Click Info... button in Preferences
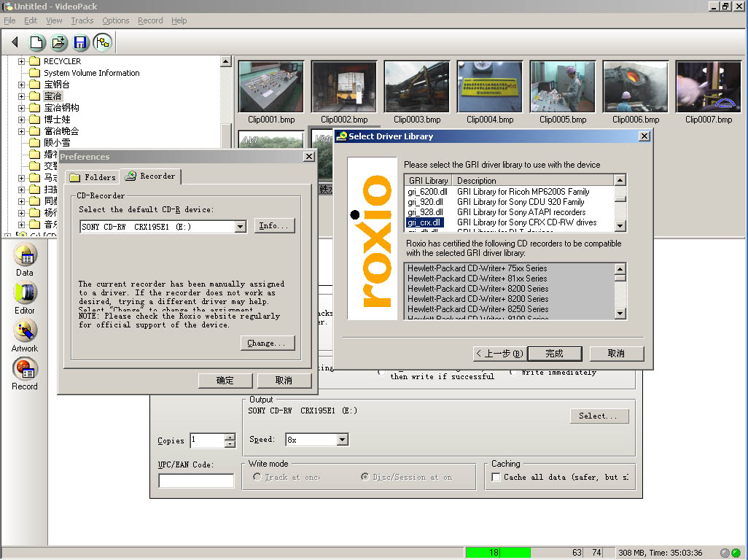Screen dimensions: 748x560 click(274, 225)
